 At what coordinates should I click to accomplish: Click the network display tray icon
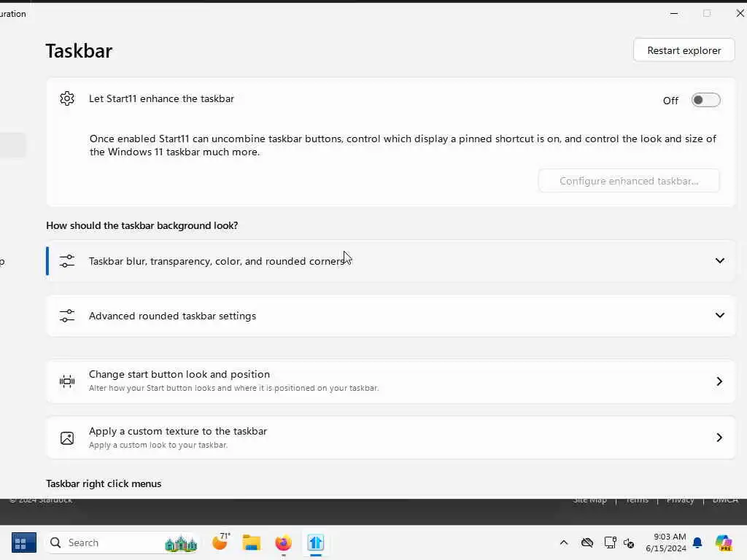click(610, 542)
